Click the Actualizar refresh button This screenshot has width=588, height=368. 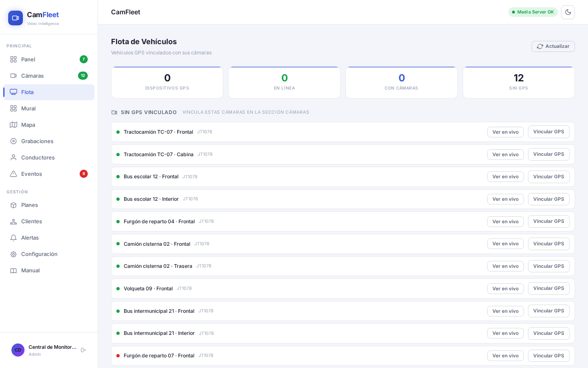(553, 46)
